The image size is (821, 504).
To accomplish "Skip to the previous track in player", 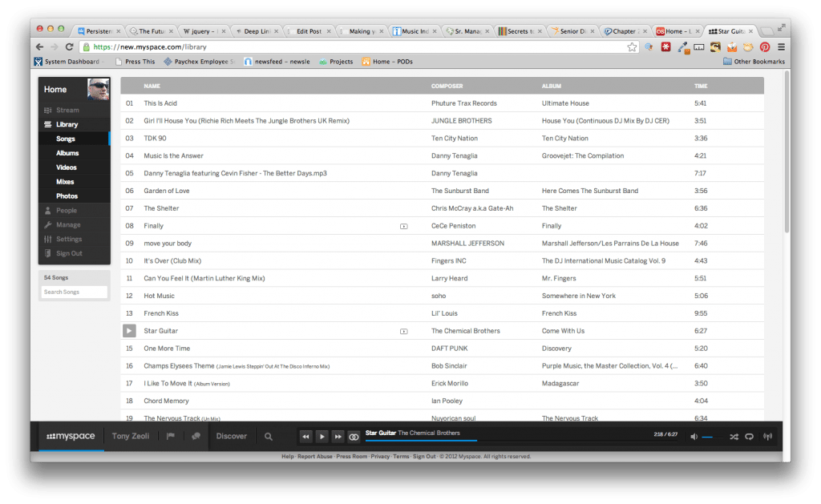I will [x=305, y=437].
